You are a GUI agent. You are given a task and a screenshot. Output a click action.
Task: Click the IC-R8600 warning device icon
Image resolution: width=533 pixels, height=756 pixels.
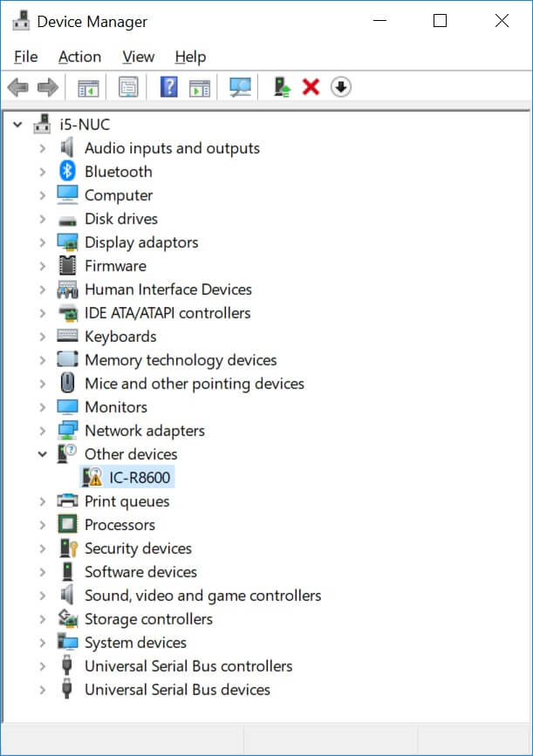(92, 478)
